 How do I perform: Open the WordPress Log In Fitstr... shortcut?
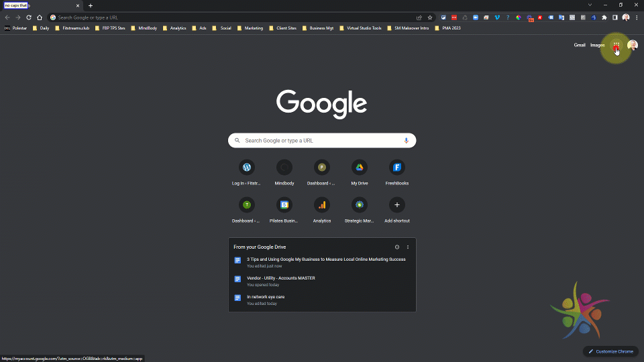pos(246,172)
